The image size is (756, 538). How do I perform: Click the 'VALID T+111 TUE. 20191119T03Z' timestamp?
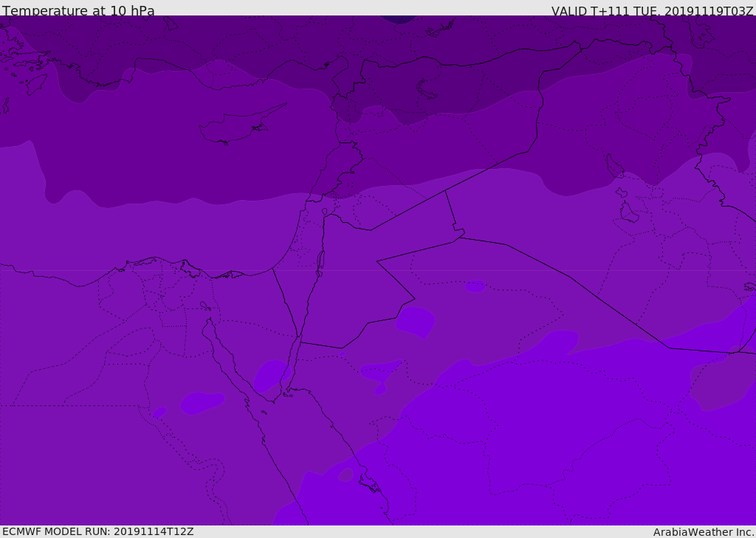653,11
